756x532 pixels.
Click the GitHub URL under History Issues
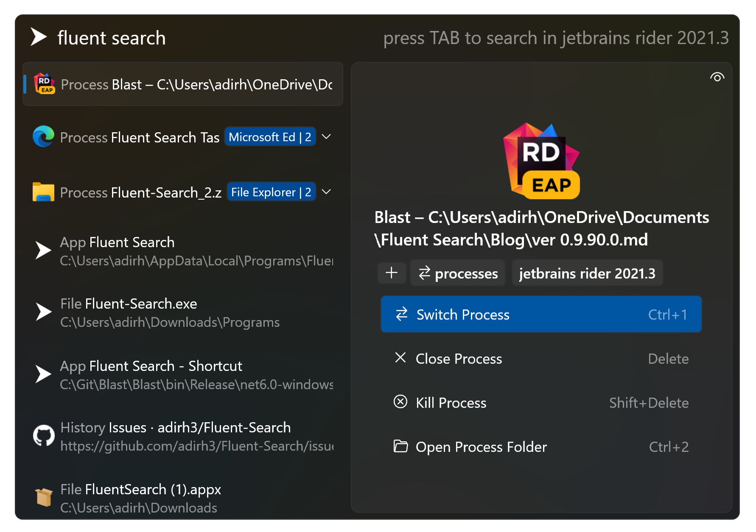pyautogui.click(x=197, y=446)
